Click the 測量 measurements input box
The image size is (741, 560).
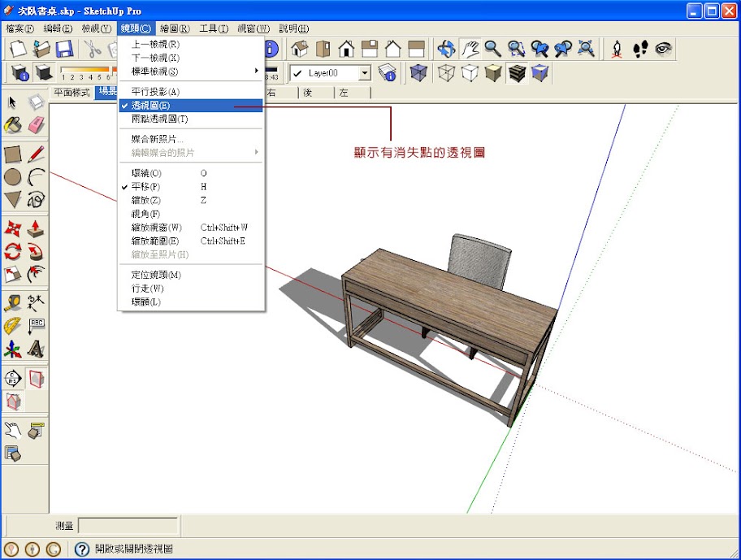click(128, 526)
